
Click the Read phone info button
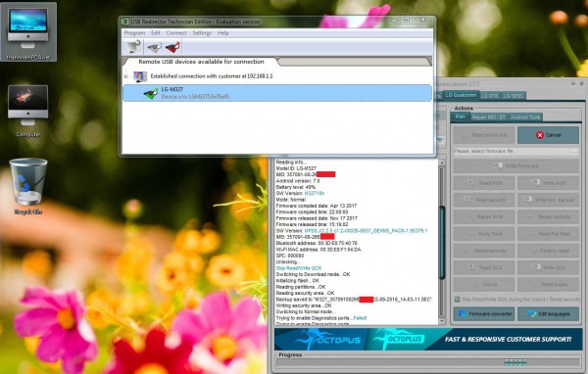tap(484, 135)
